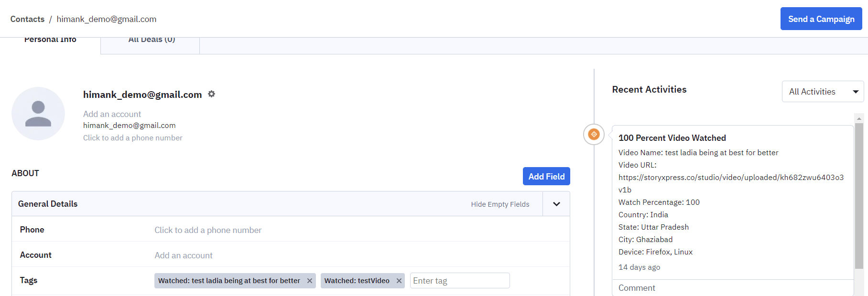Image resolution: width=868 pixels, height=296 pixels.
Task: Remove the 'Watched: testVideo' tag
Action: pos(399,281)
